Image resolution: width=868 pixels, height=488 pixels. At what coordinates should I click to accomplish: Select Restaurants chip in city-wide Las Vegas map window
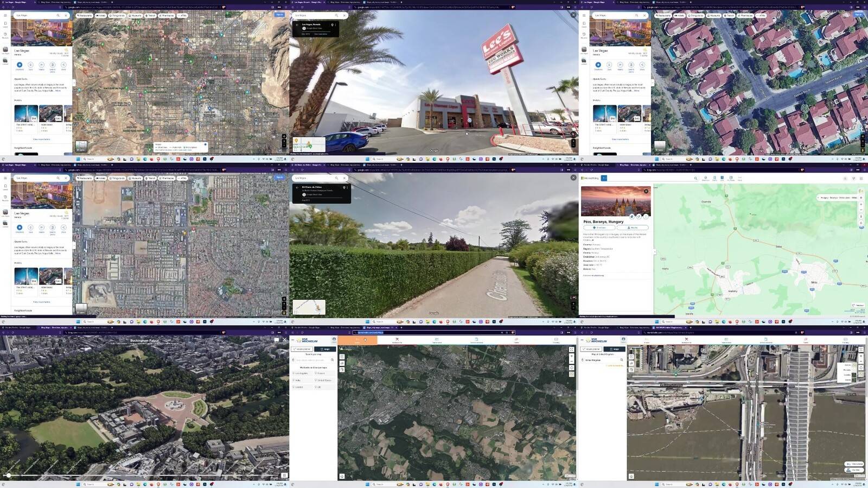tap(84, 16)
